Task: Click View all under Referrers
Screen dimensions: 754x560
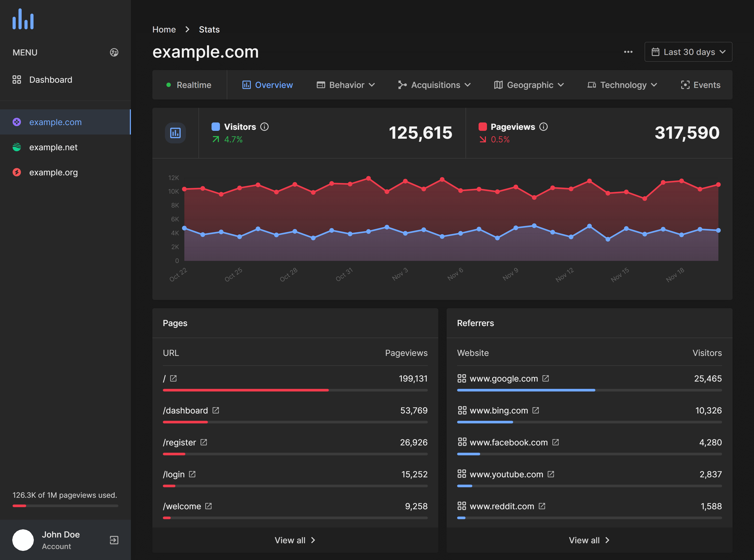Action: click(x=589, y=540)
